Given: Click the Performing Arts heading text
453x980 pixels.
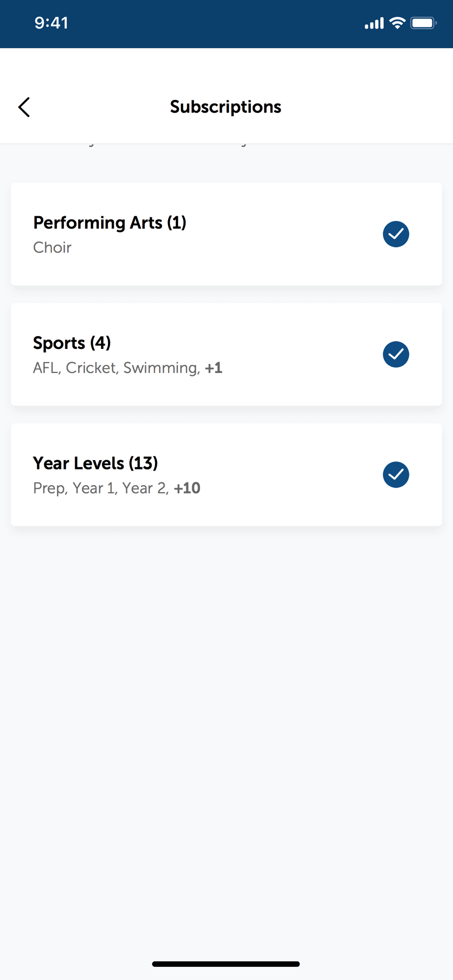Looking at the screenshot, I should pyautogui.click(x=98, y=223).
